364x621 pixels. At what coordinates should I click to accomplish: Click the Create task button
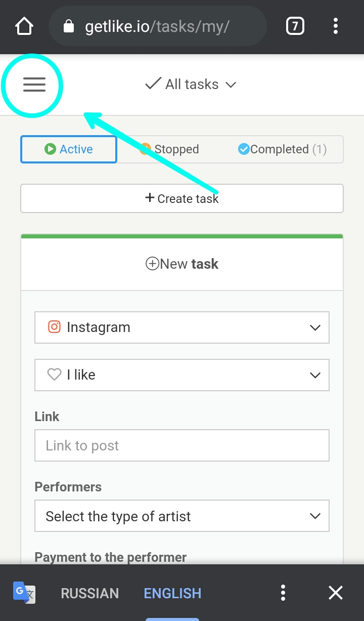[x=182, y=198]
